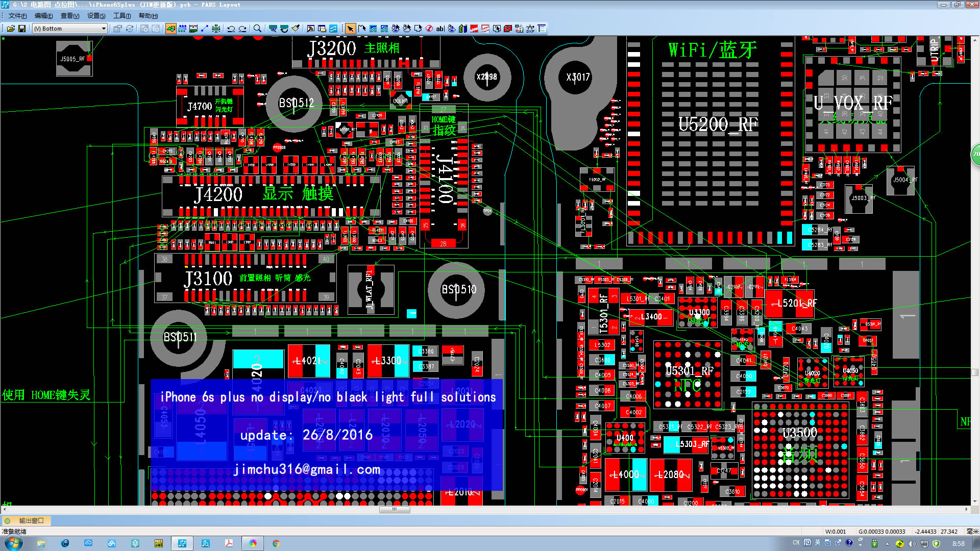980x551 pixels.
Task: Click the green circular badge at right edge
Action: click(975, 154)
